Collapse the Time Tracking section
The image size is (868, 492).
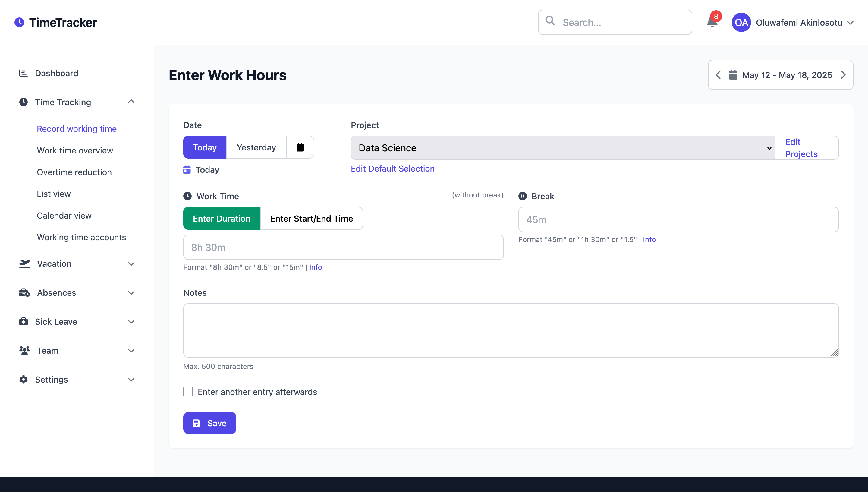(131, 102)
